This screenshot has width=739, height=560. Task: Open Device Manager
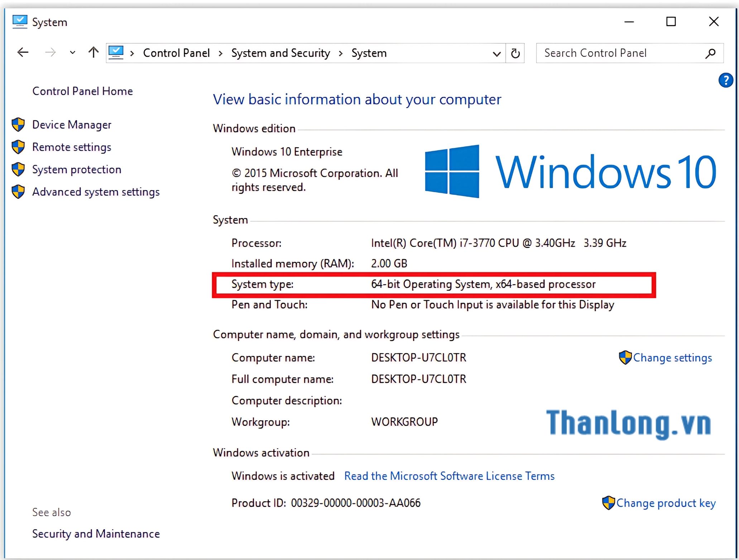point(72,125)
